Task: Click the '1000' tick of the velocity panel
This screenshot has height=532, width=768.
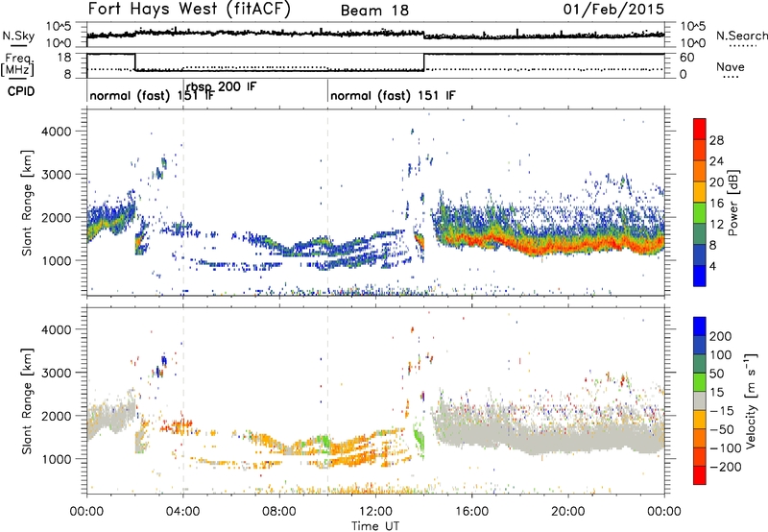Action: point(56,459)
